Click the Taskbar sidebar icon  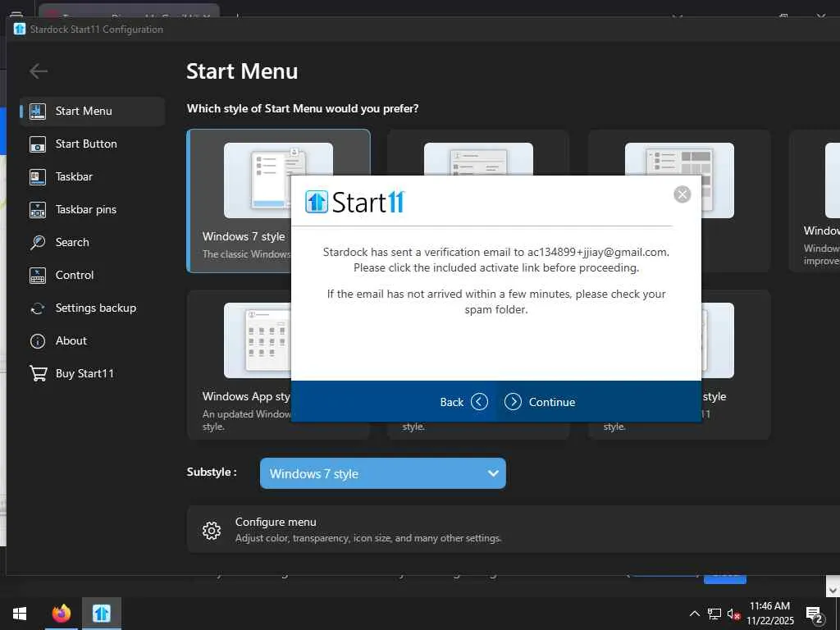38,177
